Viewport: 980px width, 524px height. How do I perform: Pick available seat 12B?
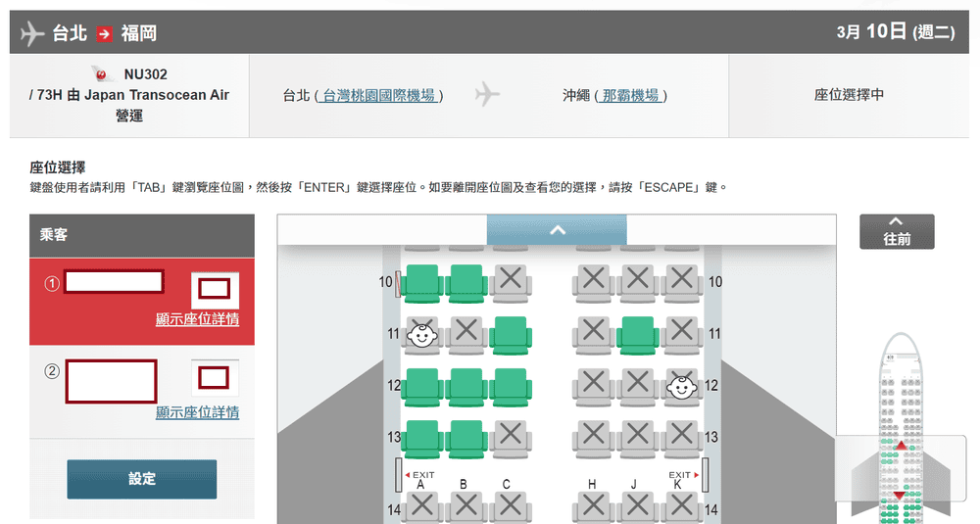[x=466, y=386]
